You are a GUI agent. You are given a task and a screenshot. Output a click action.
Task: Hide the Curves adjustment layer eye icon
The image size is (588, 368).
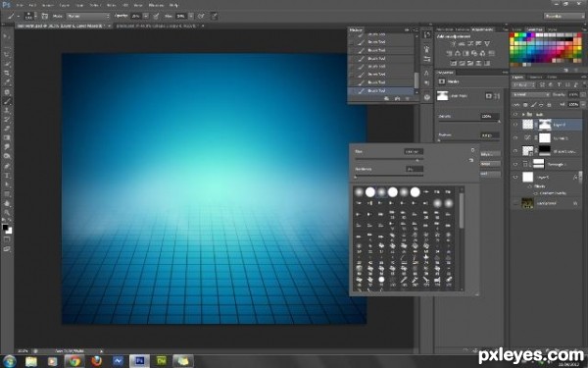tap(515, 137)
